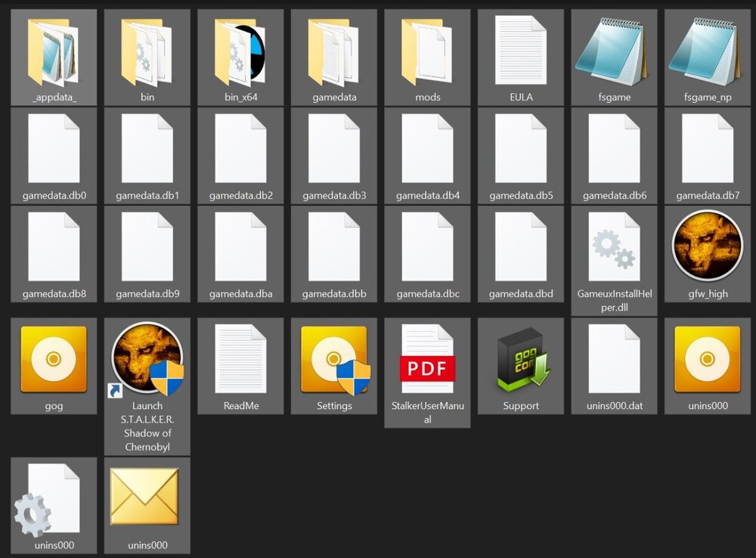
Task: Select the gog disc icon
Action: point(54,359)
